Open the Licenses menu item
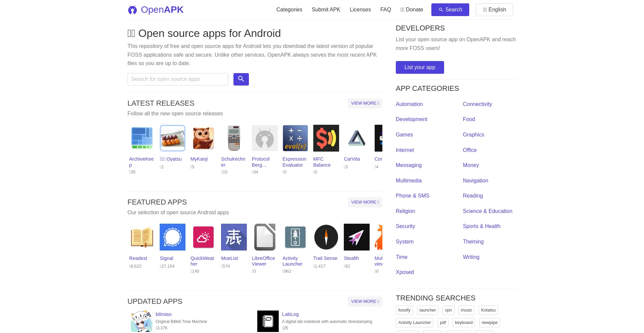The width and height of the screenshot is (644, 333). pyautogui.click(x=360, y=10)
